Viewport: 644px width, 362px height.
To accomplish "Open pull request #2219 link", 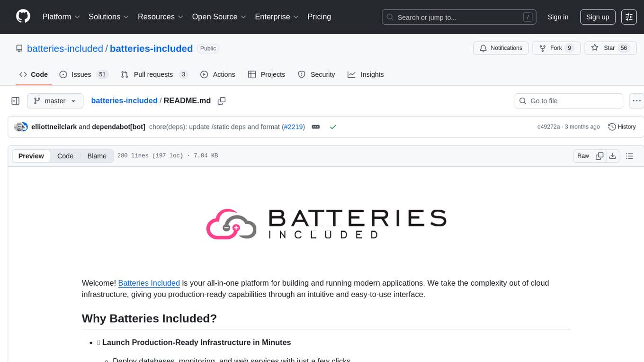I will click(294, 127).
